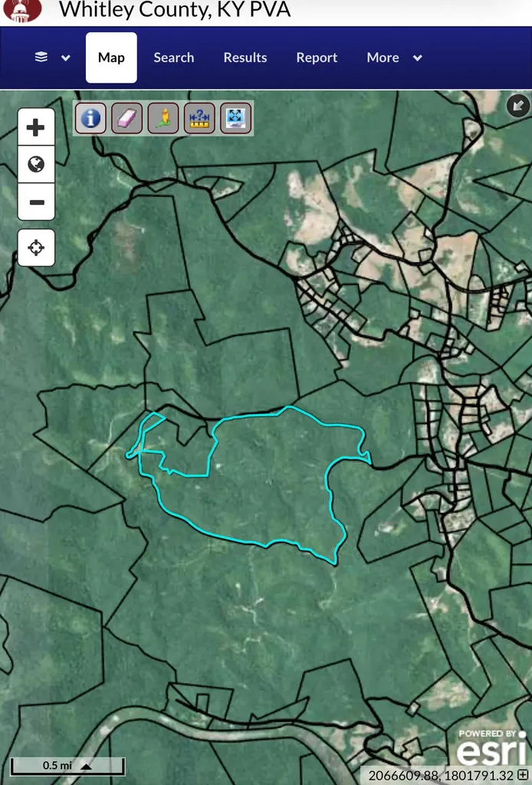Reset map with the globe button
The height and width of the screenshot is (785, 532).
[36, 164]
